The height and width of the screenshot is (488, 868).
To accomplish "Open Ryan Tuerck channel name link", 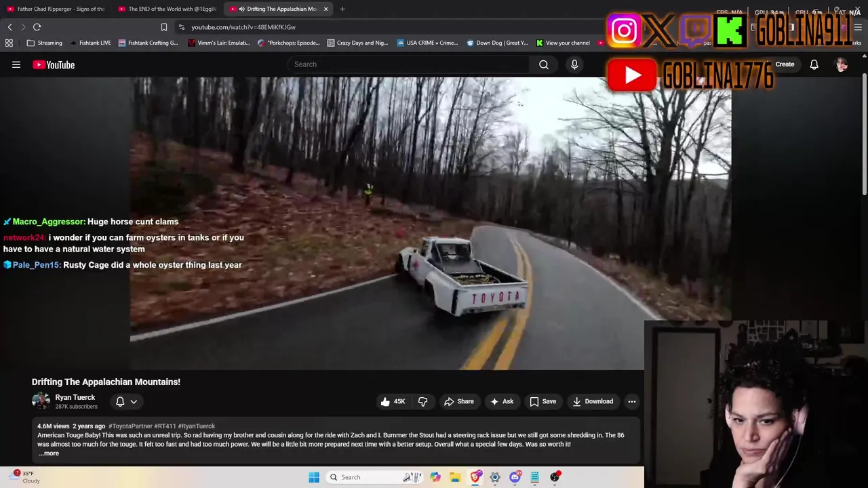I will (75, 397).
